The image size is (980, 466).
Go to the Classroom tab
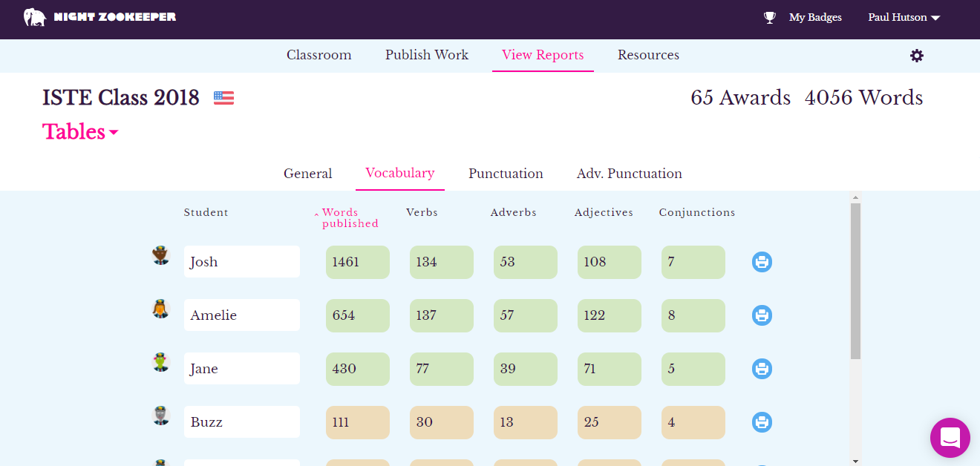[319, 55]
